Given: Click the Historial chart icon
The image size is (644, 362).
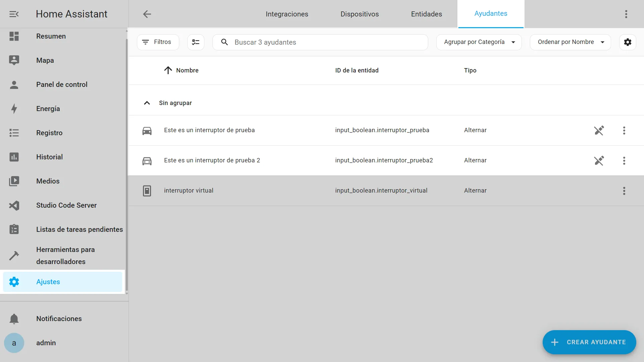Looking at the screenshot, I should pyautogui.click(x=14, y=157).
